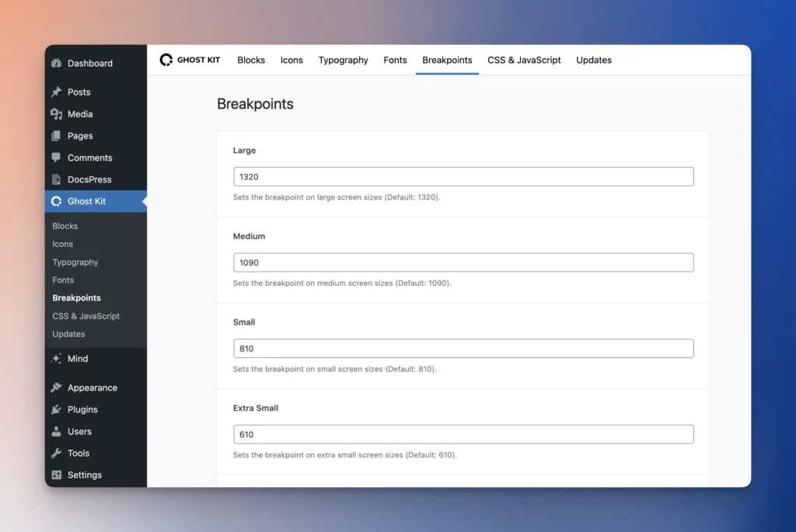Focus the Extra Small breakpoint input field
796x532 pixels.
click(463, 434)
